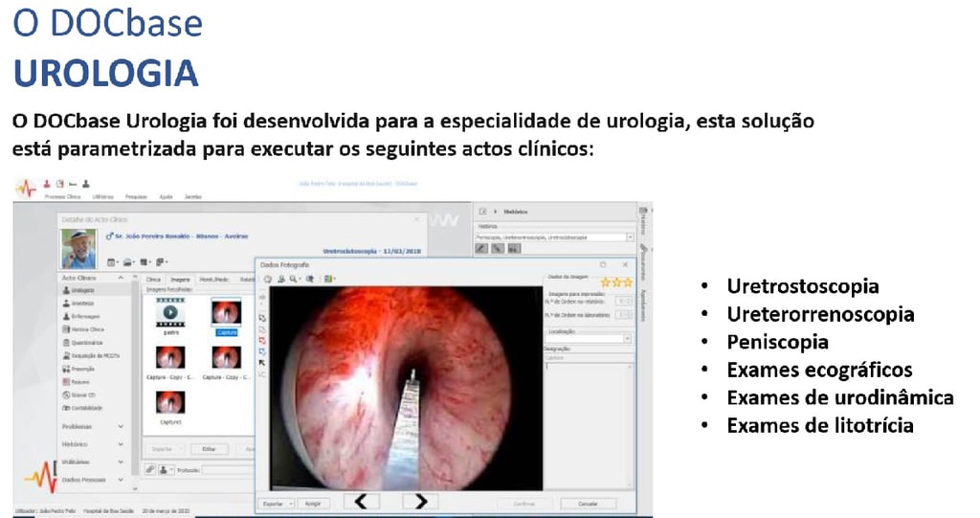Open the printer dropdown under patient name
The image size is (980, 518).
pyautogui.click(x=129, y=262)
